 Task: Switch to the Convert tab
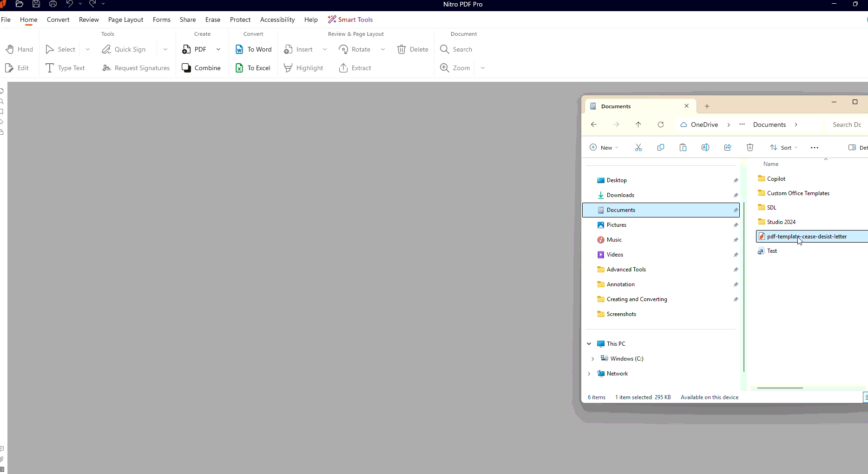[58, 20]
